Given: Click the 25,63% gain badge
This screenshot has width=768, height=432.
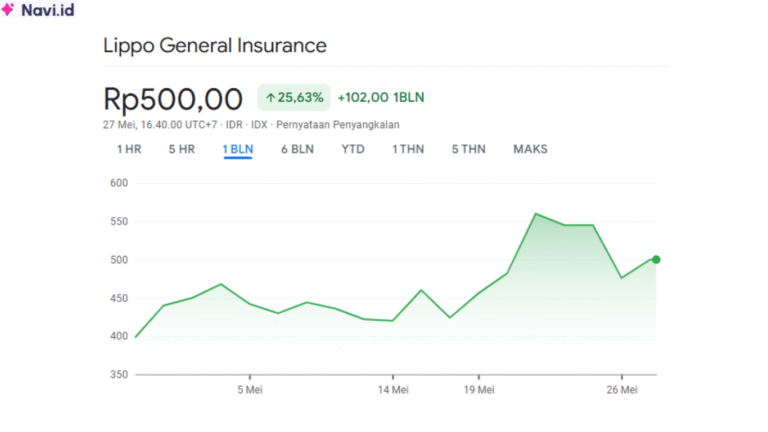Looking at the screenshot, I should point(294,97).
